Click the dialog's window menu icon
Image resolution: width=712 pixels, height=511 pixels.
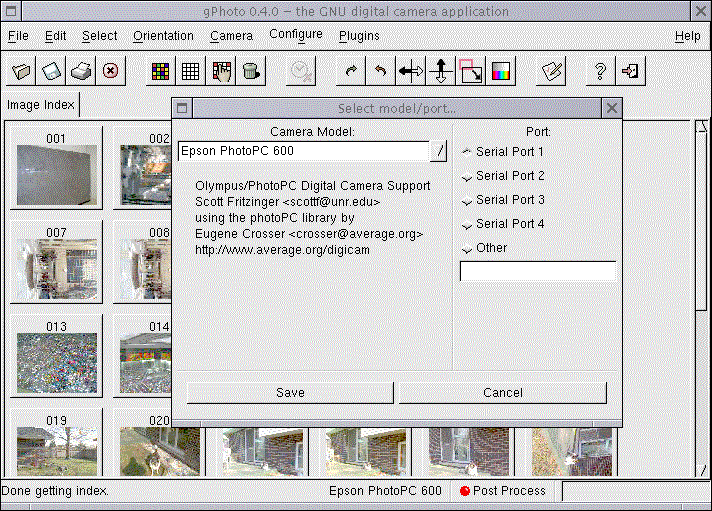click(182, 108)
